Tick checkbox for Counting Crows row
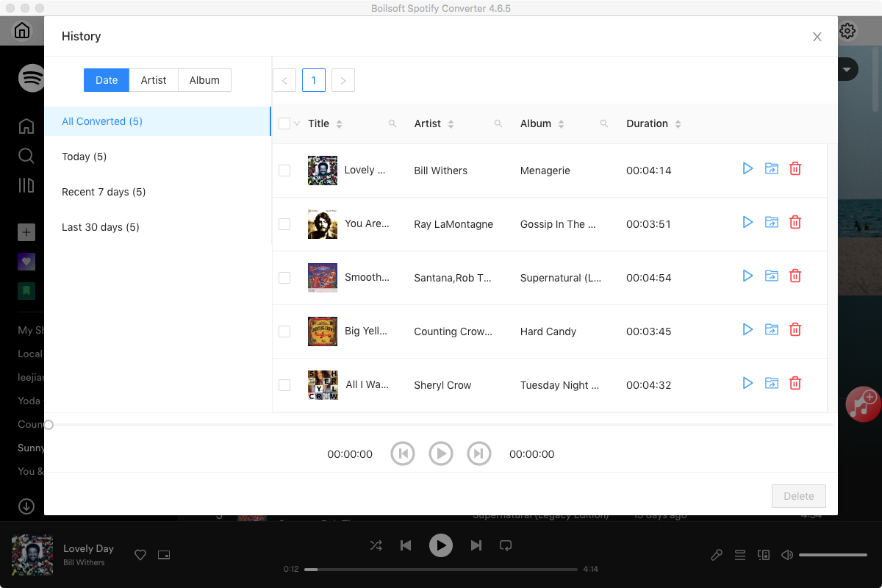 pos(284,331)
